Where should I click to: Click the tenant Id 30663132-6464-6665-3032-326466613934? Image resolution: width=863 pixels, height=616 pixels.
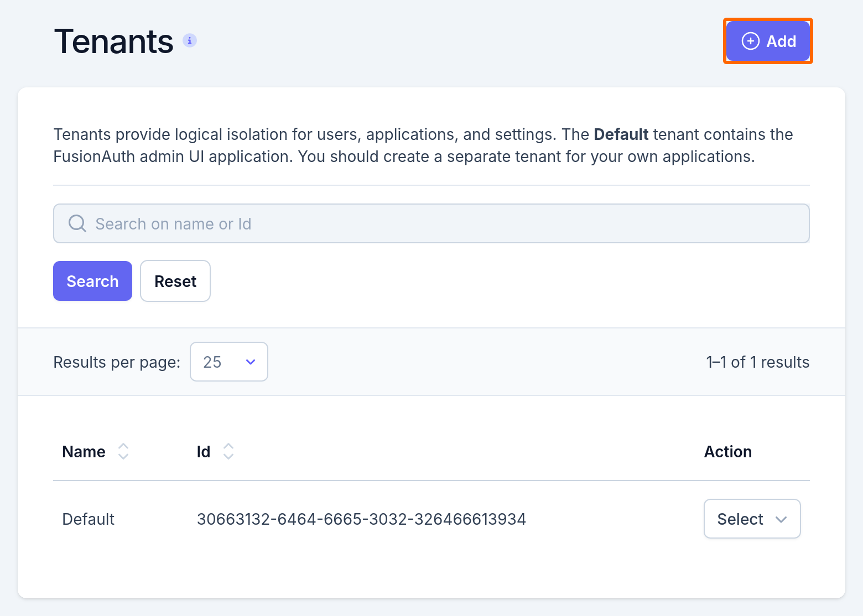pyautogui.click(x=361, y=519)
